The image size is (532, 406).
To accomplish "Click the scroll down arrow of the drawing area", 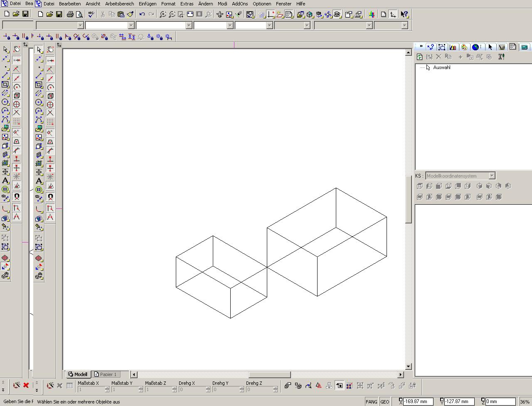I will [409, 366].
